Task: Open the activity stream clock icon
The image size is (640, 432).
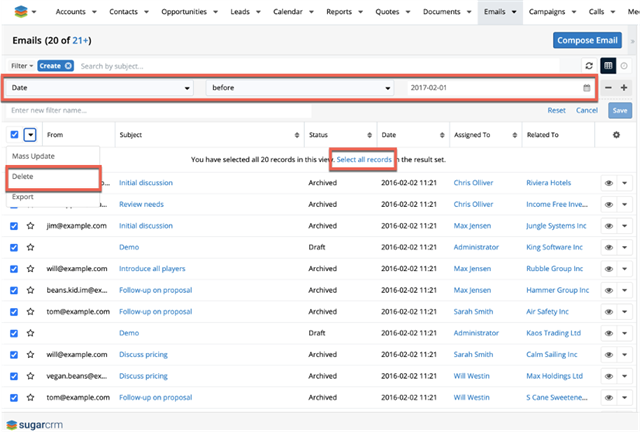Action: (625, 66)
